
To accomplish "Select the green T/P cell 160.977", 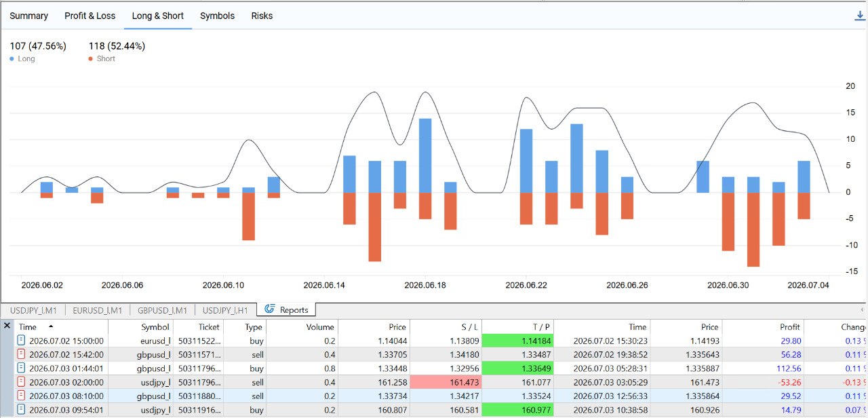I will pyautogui.click(x=518, y=410).
